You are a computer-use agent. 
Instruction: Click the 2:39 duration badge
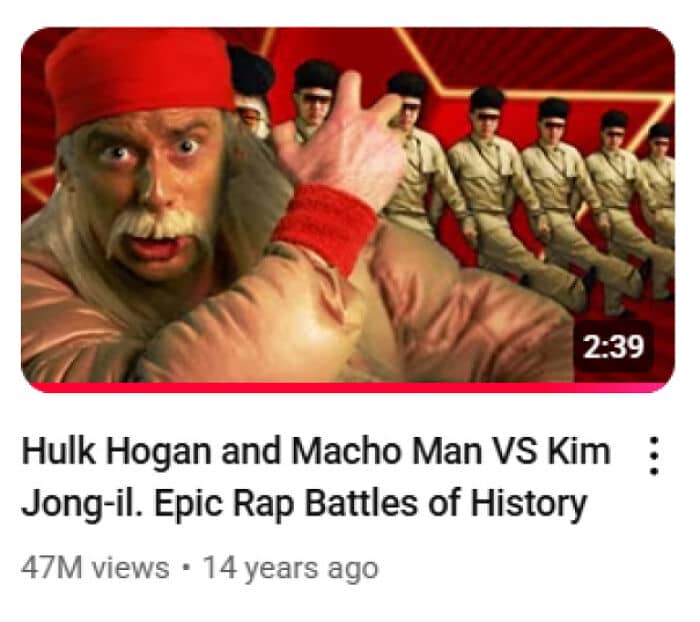tap(614, 347)
